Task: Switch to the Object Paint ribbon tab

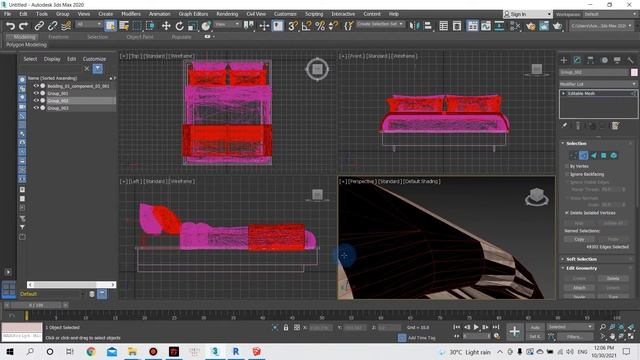Action: point(140,37)
